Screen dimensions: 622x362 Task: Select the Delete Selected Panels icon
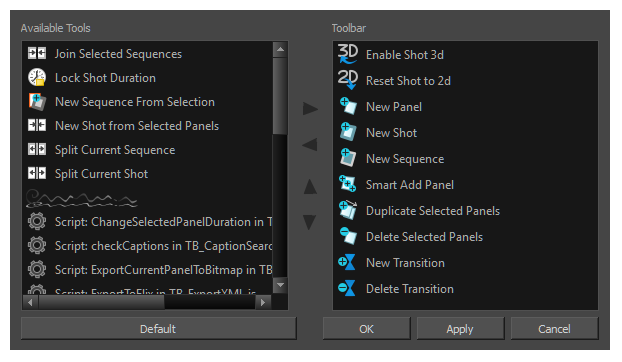[348, 236]
